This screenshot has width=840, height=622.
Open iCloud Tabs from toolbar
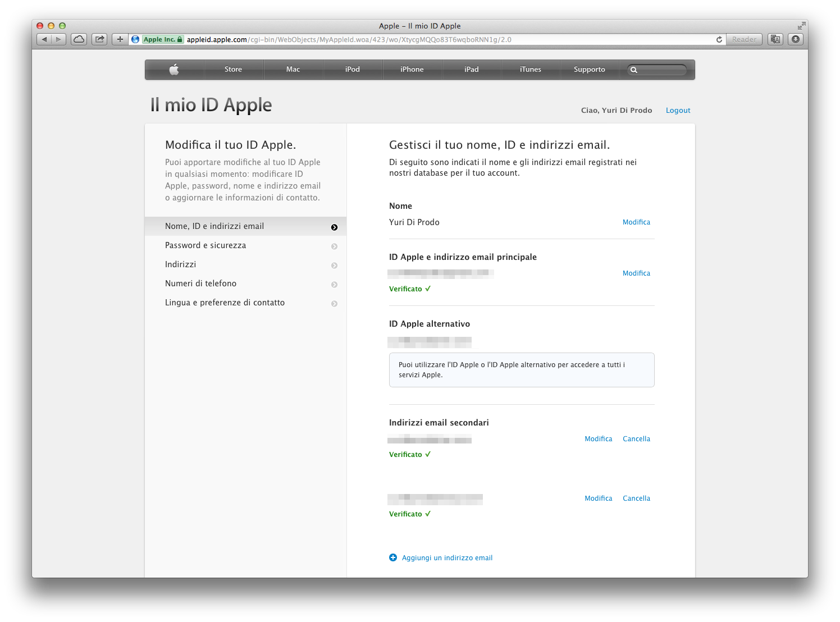(79, 39)
